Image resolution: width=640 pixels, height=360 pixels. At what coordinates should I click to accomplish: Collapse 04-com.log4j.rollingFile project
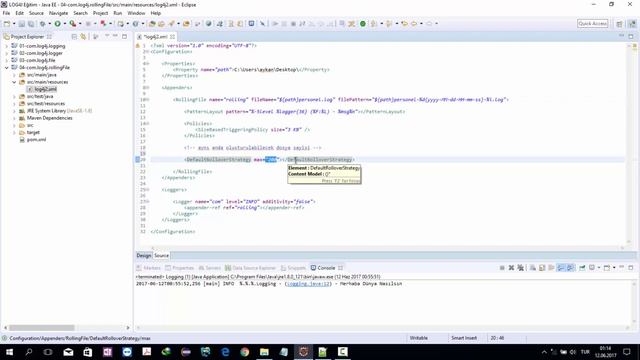point(6,68)
